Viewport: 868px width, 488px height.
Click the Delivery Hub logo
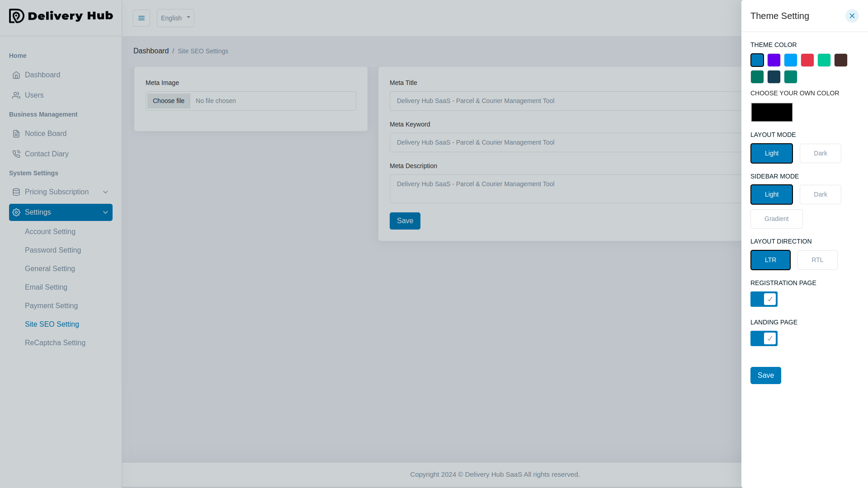tap(61, 16)
